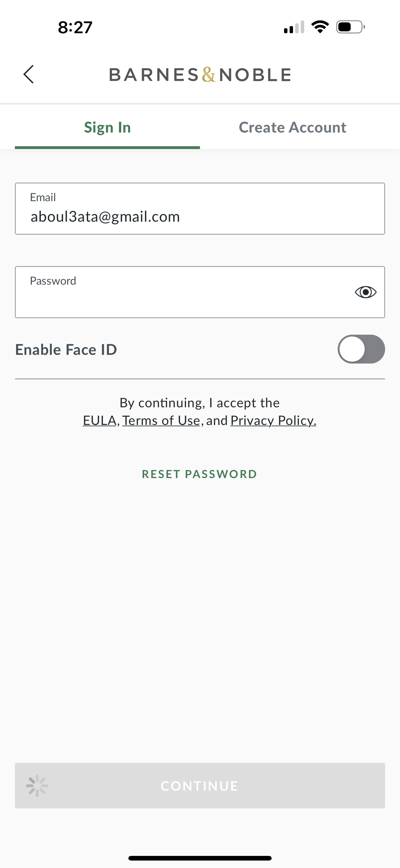Screen dimensions: 400x868
Task: Tap the cellular signal bars
Action: [294, 27]
